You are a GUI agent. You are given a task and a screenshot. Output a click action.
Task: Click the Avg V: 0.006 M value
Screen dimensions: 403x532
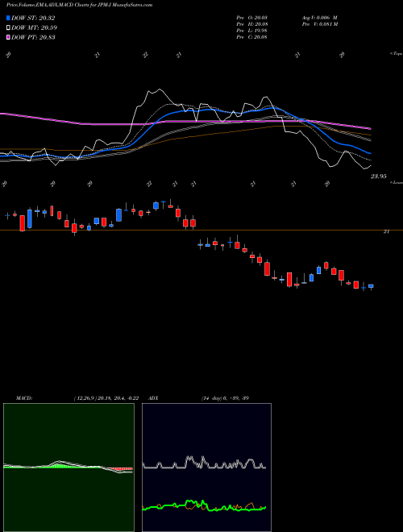[x=319, y=18]
